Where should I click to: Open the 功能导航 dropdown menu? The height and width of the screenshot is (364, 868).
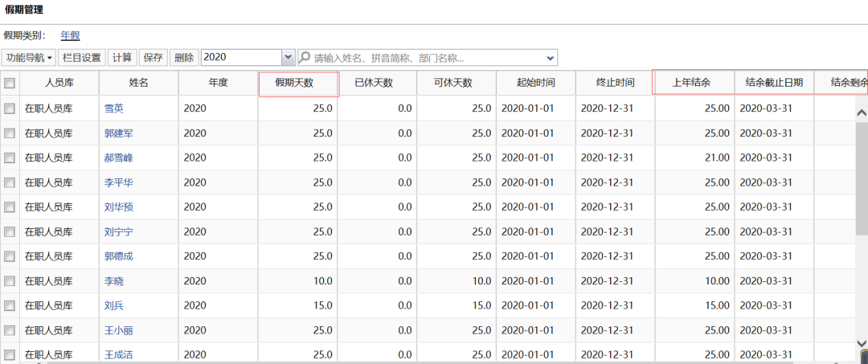pos(29,58)
